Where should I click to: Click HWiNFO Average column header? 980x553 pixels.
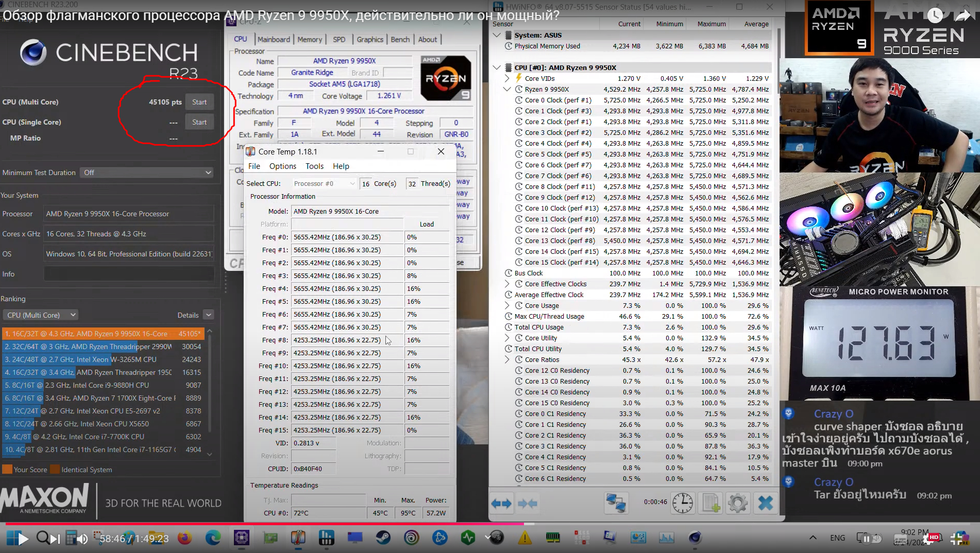pyautogui.click(x=756, y=24)
